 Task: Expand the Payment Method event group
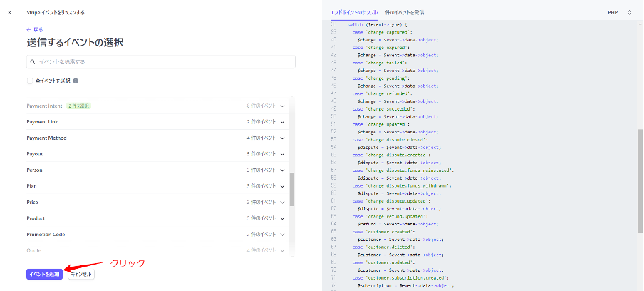(283, 138)
